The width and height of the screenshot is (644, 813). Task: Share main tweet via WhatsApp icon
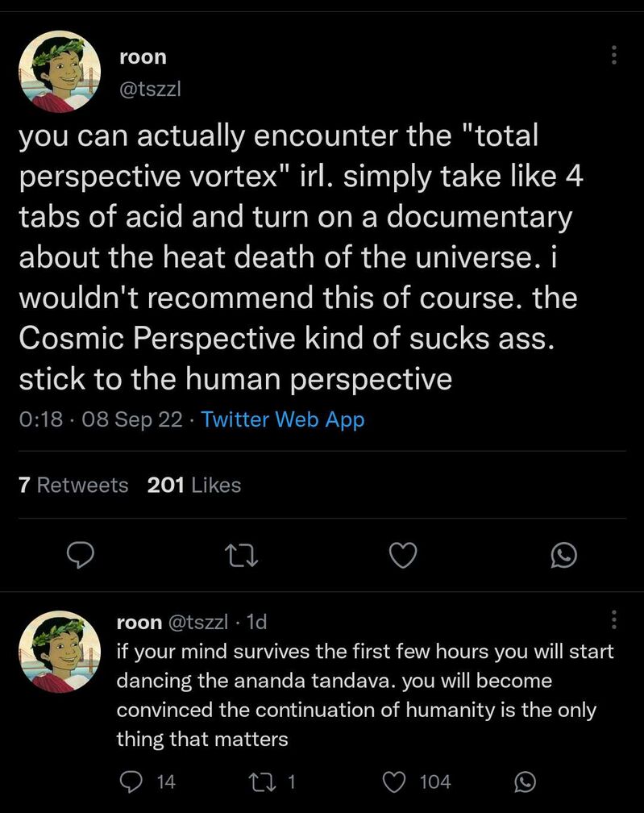tap(563, 555)
